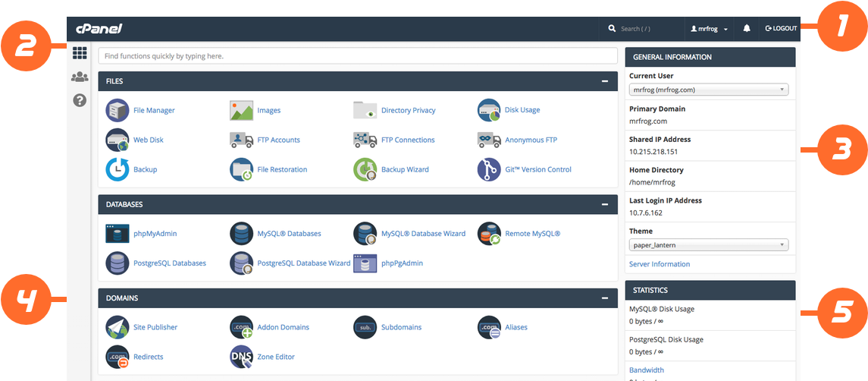Click the General Information panel header
Viewport: 868px width, 381px height.
[x=710, y=57]
